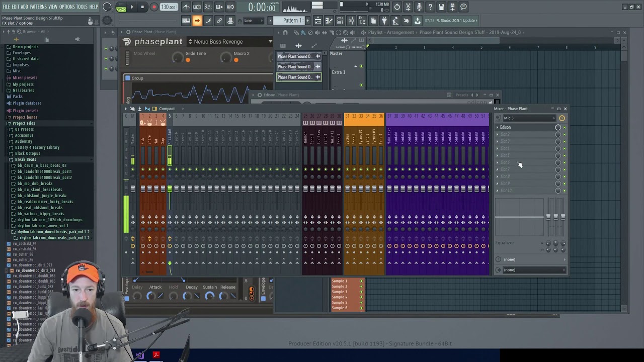Click the render as audio file icon

pos(452,7)
